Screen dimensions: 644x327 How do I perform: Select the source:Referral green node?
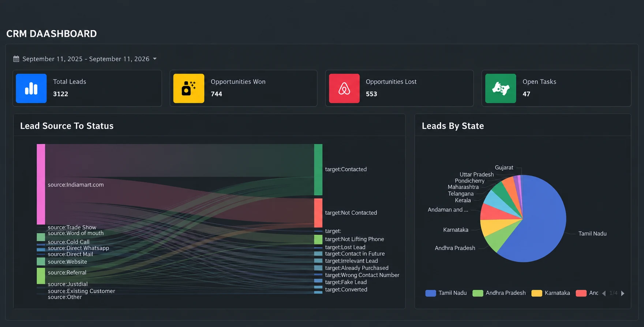pyautogui.click(x=41, y=276)
